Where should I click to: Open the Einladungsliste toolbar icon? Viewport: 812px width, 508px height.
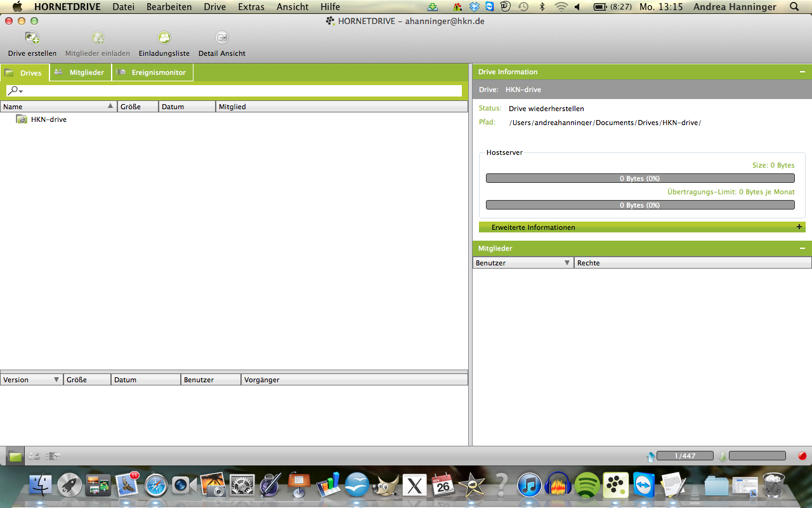point(164,38)
